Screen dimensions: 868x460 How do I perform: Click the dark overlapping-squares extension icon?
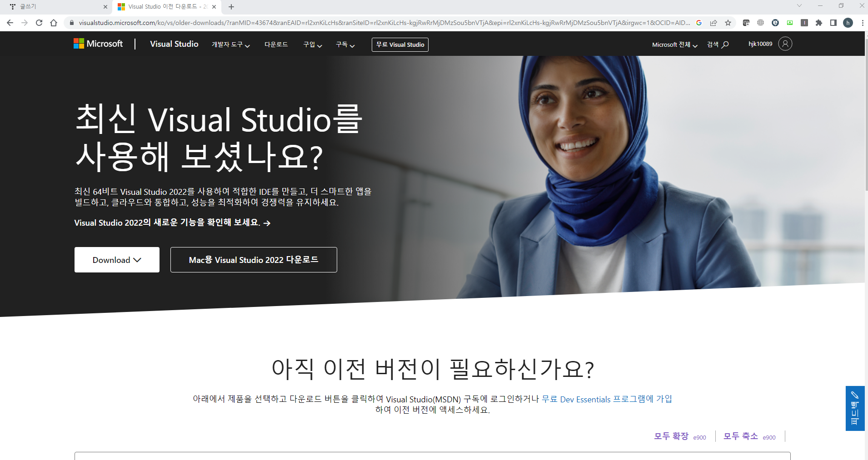[746, 23]
